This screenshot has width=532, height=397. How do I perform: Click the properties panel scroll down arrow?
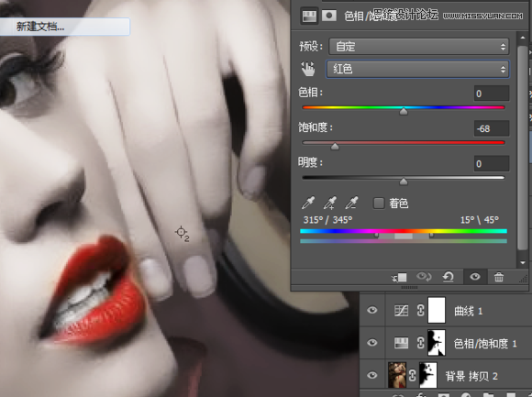point(523,262)
